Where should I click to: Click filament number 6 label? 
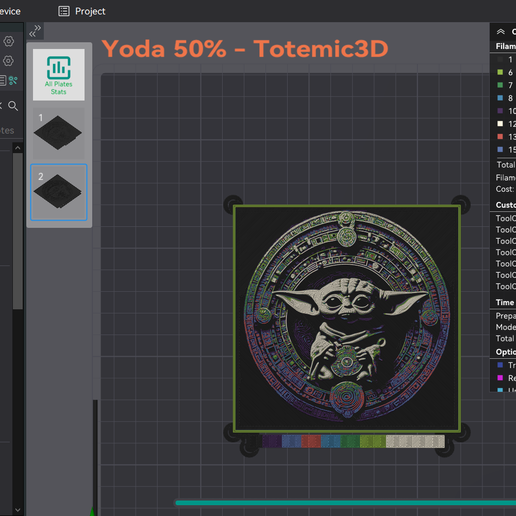[510, 72]
